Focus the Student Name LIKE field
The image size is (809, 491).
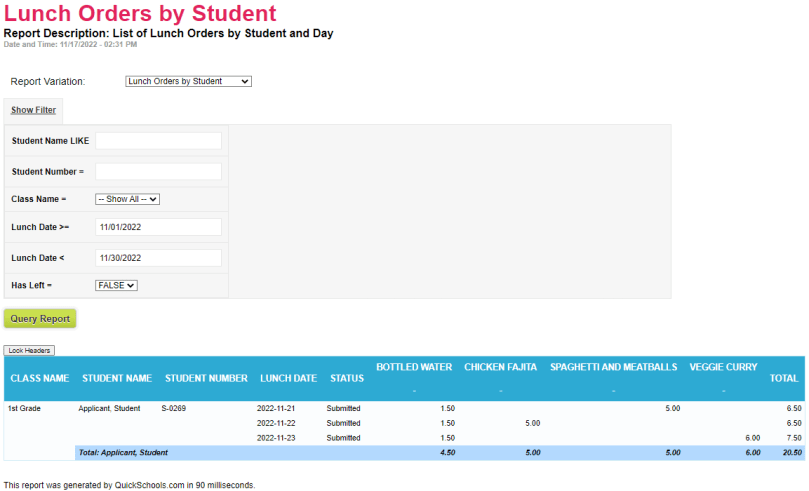[x=158, y=141]
